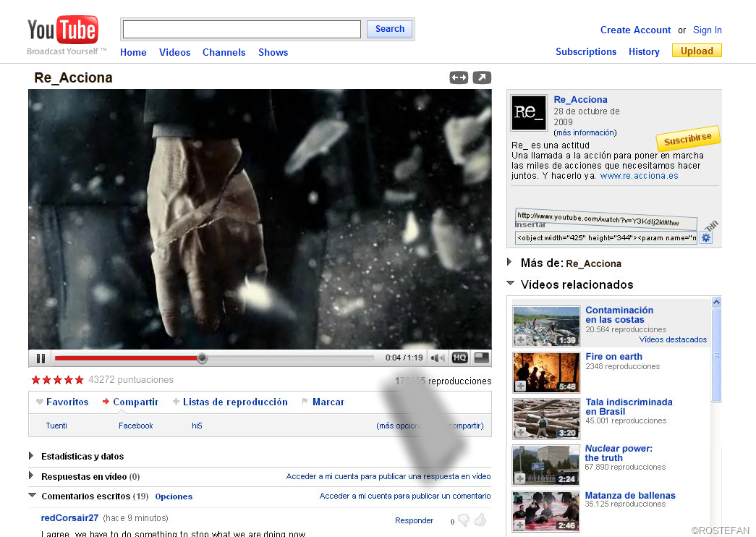Rate the video using the star rating
Screen dimensions: 756x537
click(x=57, y=380)
